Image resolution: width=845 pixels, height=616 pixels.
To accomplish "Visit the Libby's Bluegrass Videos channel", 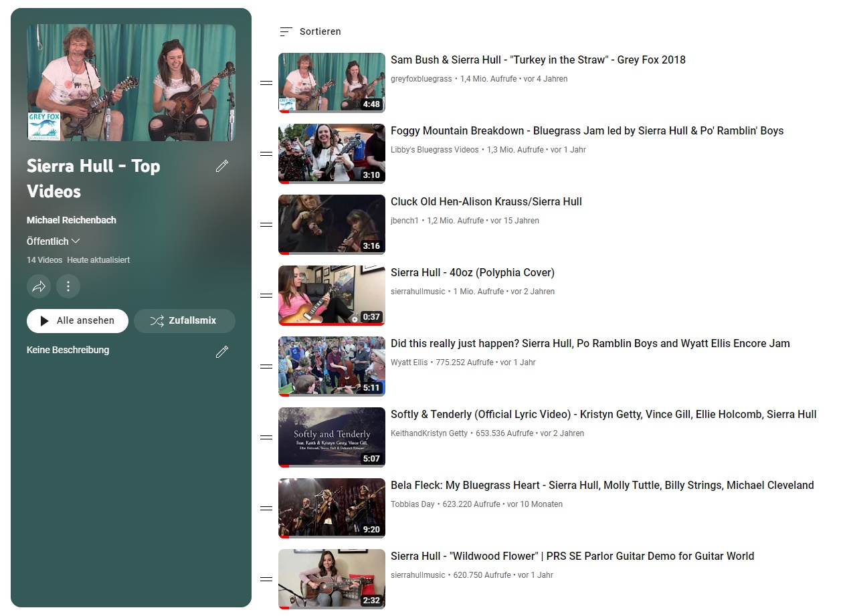I will point(435,150).
